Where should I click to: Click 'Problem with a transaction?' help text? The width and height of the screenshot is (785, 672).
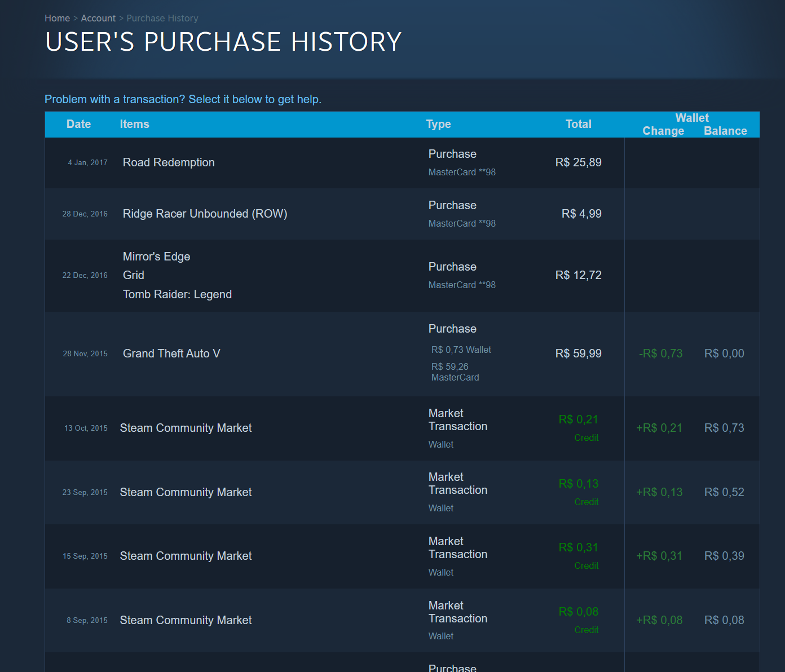(x=183, y=99)
